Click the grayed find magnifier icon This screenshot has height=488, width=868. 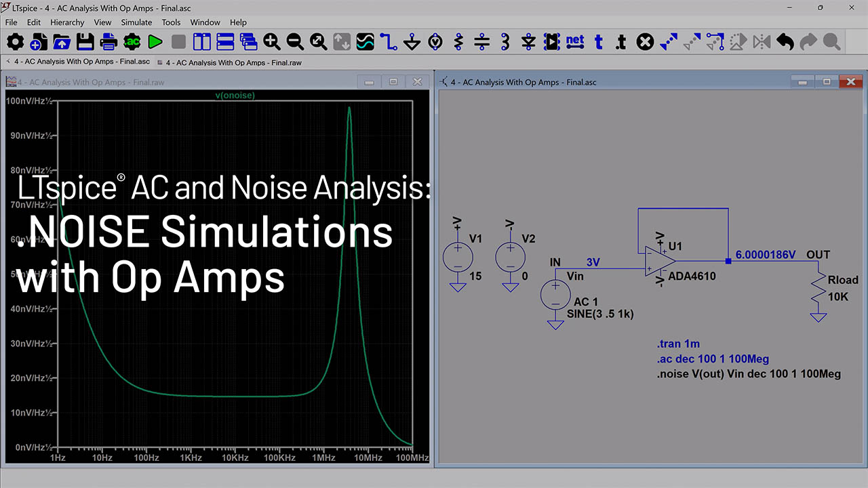(x=832, y=42)
